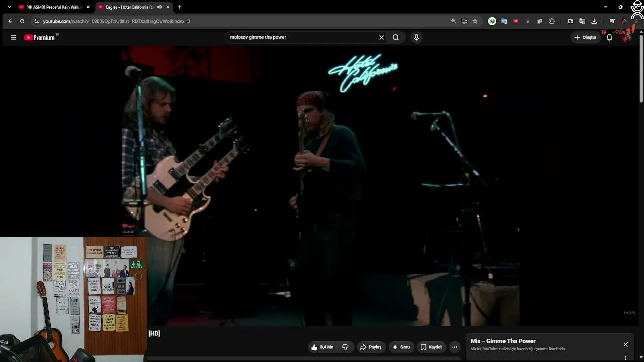Open the red fast-forward extension

point(516,21)
